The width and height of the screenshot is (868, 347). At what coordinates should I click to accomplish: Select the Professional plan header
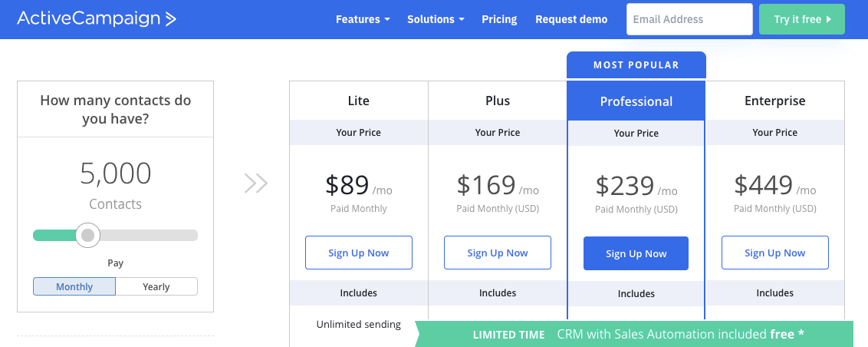click(x=636, y=101)
